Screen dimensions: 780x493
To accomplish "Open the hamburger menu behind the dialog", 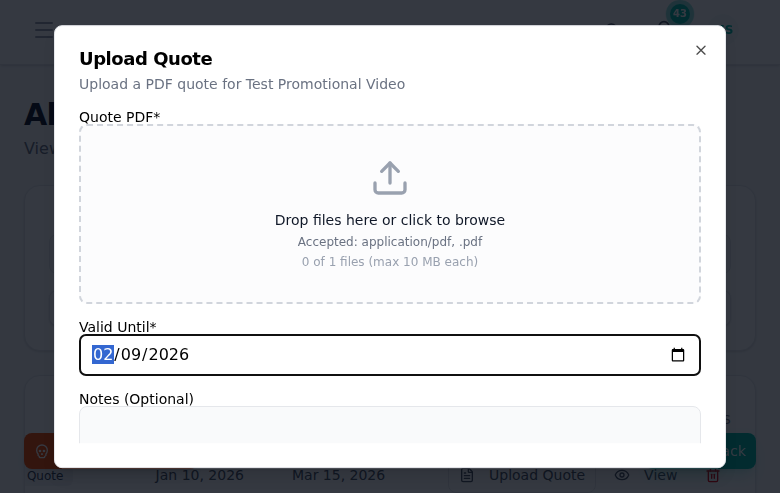I will 44,30.
